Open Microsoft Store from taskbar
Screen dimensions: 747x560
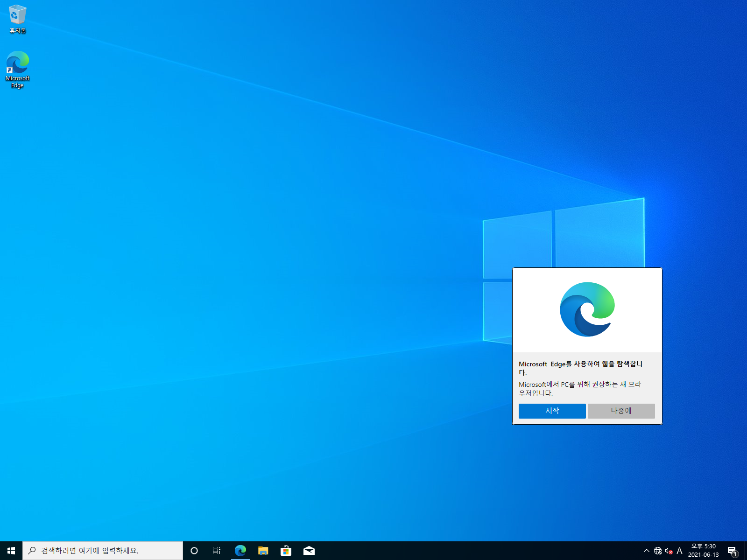pos(286,551)
